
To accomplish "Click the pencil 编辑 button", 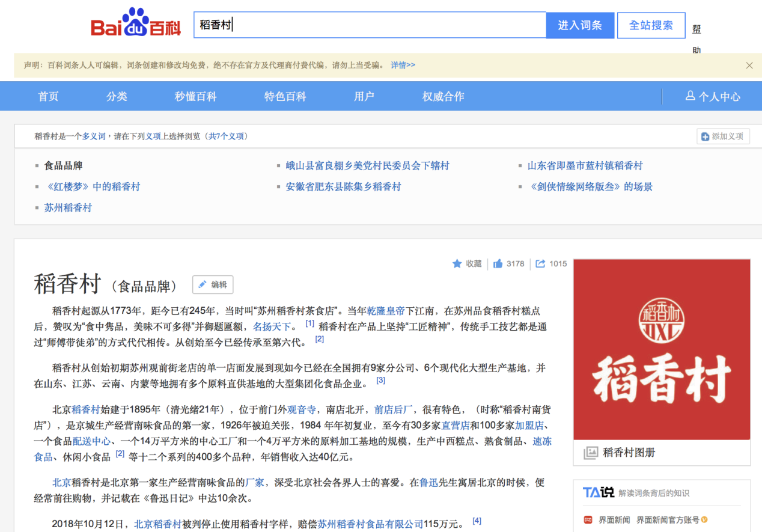I will 213,284.
